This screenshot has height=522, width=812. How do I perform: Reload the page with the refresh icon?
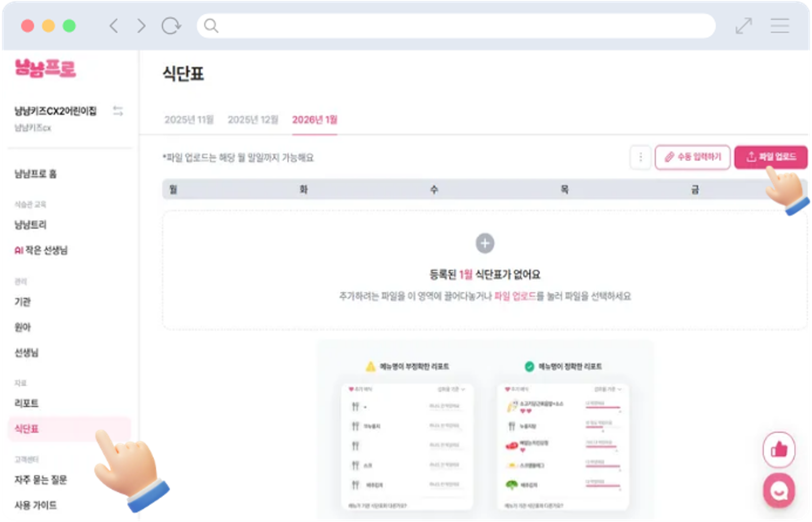click(x=171, y=26)
